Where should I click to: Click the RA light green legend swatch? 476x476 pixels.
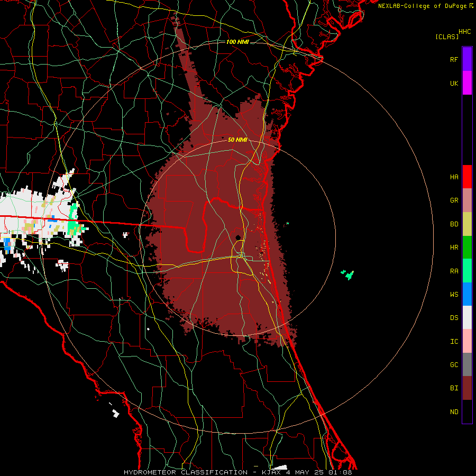click(467, 271)
